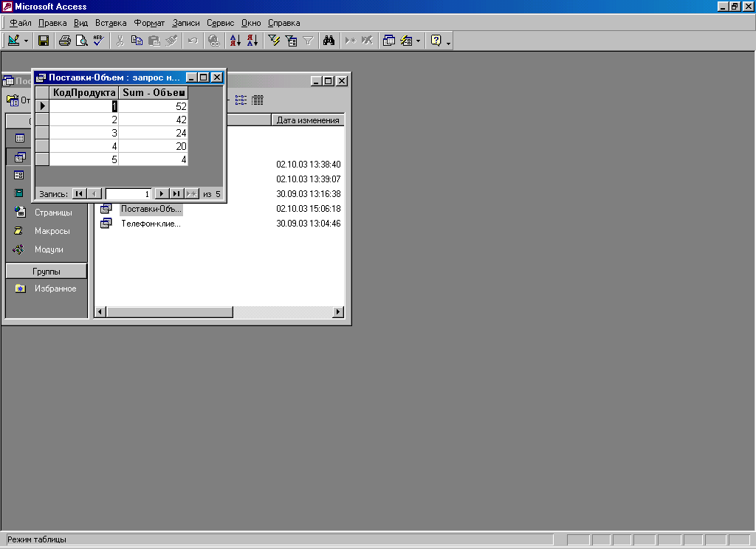The height and width of the screenshot is (549, 756).
Task: Open Find with the binoculars icon
Action: click(x=329, y=41)
